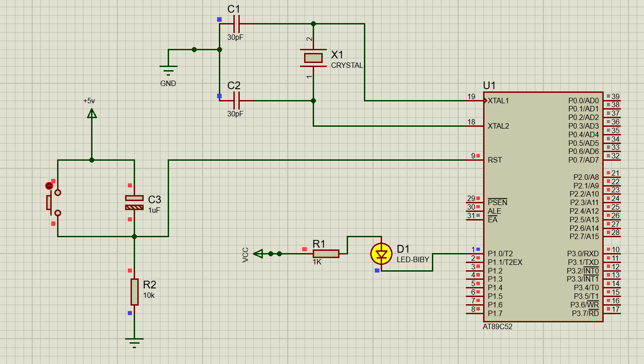The height and width of the screenshot is (364, 644).
Task: Click the P3.7/RD pin name
Action: (585, 313)
